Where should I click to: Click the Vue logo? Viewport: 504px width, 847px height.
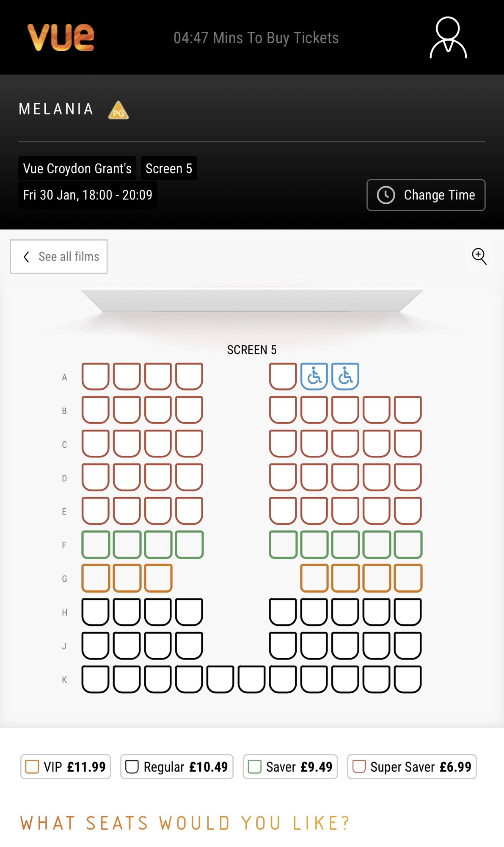[x=61, y=37]
